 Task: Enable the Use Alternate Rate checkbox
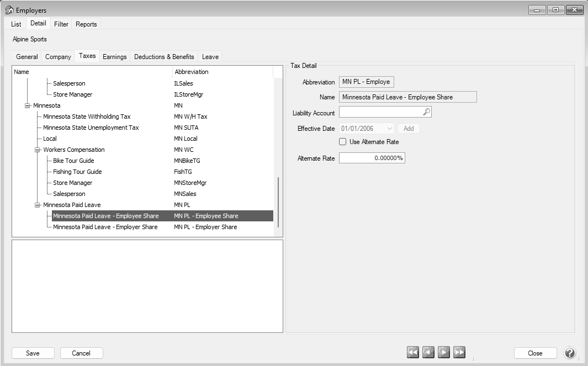point(343,142)
